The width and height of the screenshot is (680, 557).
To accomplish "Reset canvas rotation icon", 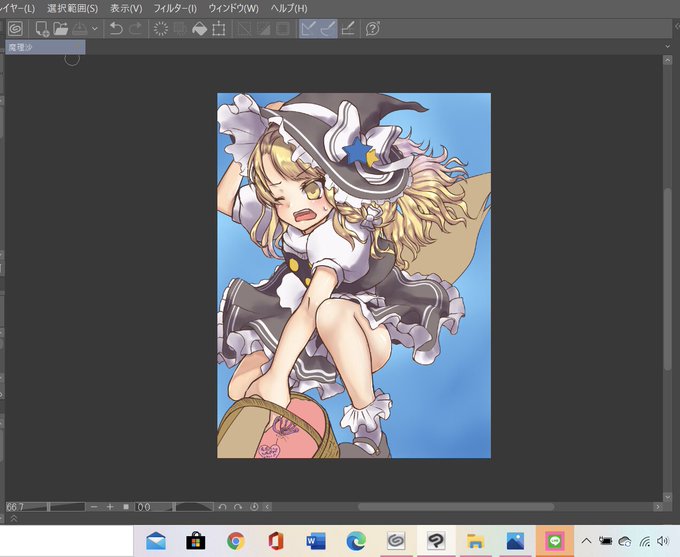I will click(x=254, y=507).
